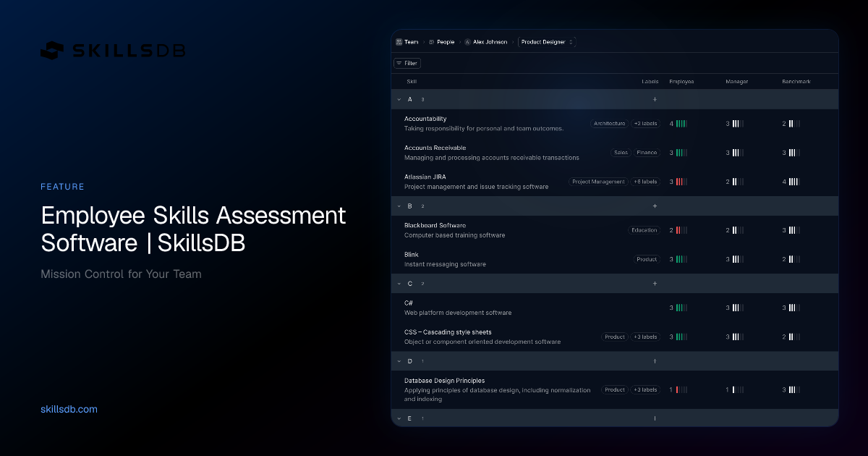Viewport: 868px width, 456px height.
Task: Expand the +3 labels chip on CSS row
Action: [645, 337]
